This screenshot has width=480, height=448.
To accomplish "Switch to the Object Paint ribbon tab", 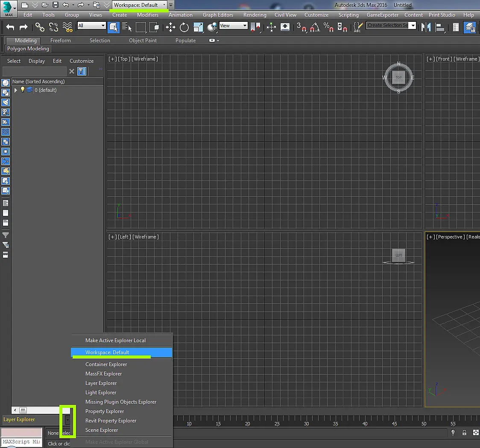I will [x=143, y=41].
